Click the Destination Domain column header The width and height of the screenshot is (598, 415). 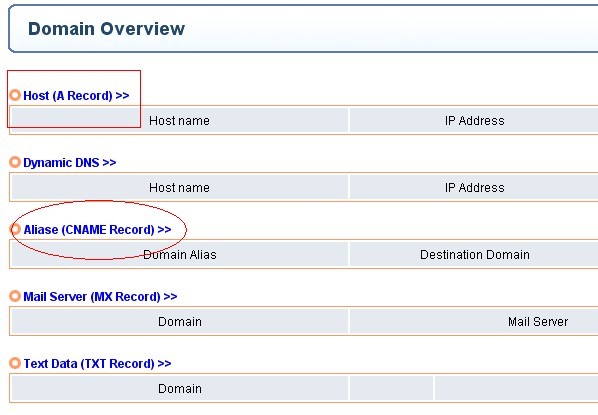click(x=474, y=254)
